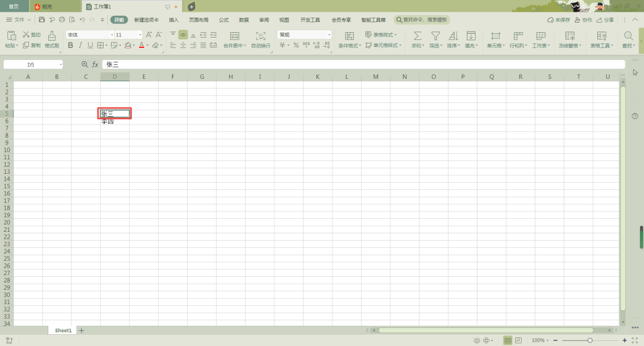Switch to the Insert (插入) ribbon tab
The width and height of the screenshot is (644, 346).
(174, 20)
